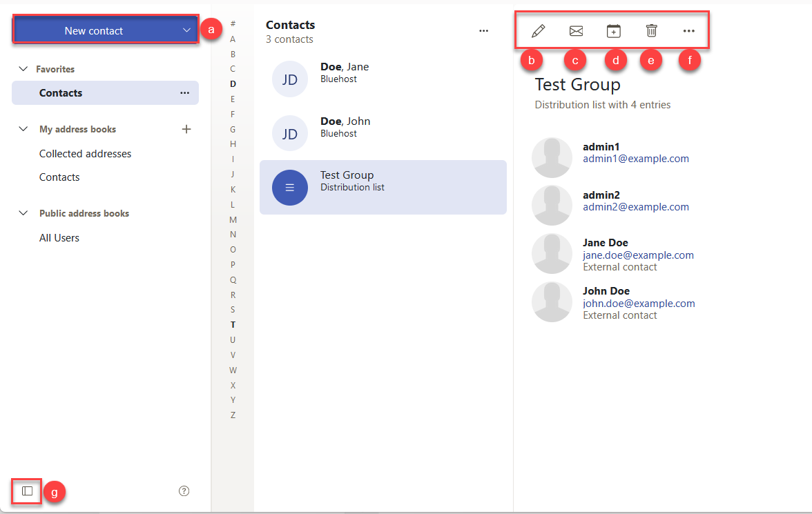This screenshot has height=514, width=812.
Task: Click the plus icon beside My address books
Action: coord(186,129)
